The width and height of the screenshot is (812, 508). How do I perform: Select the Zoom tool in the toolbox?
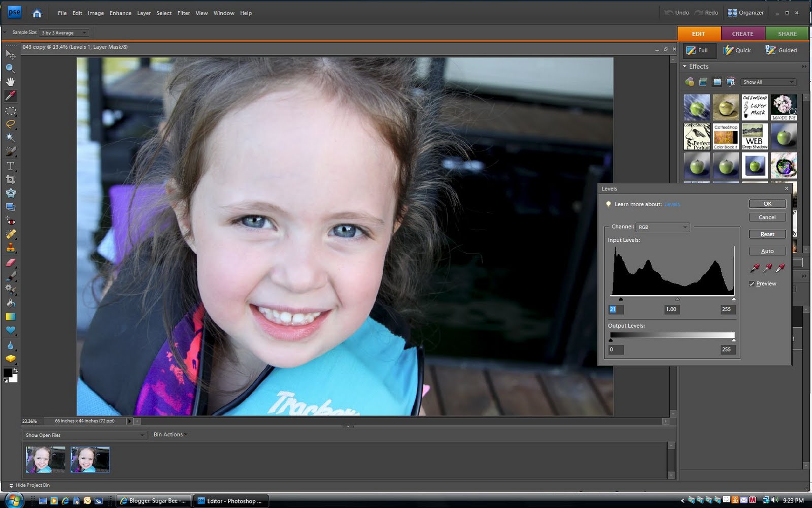point(10,68)
